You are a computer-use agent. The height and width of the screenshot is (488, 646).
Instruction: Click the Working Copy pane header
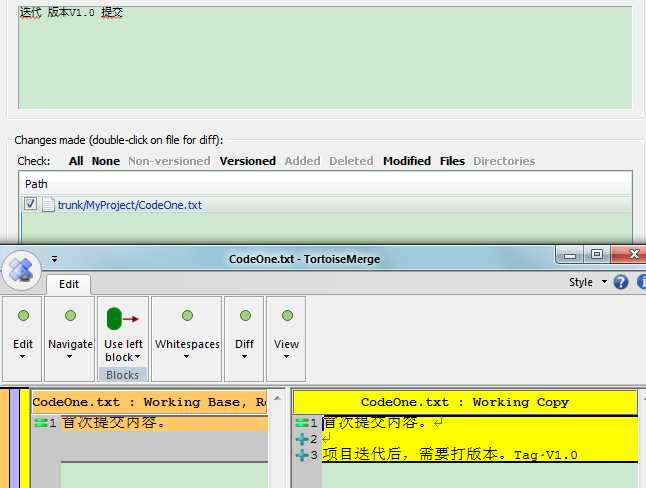tap(465, 402)
